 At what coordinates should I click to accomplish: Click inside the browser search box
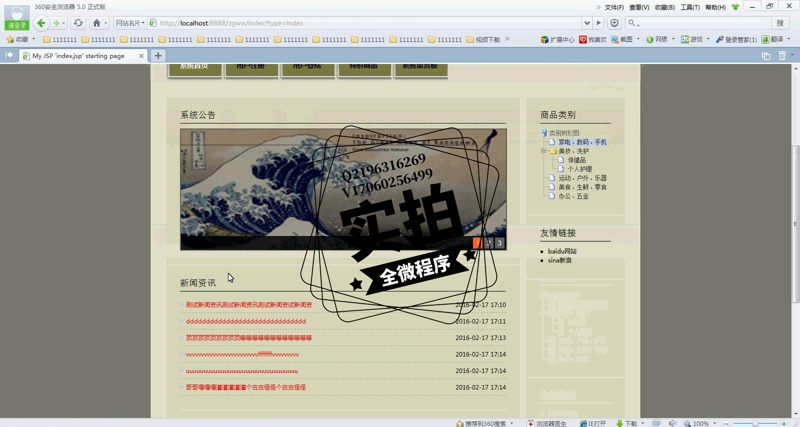(x=700, y=23)
